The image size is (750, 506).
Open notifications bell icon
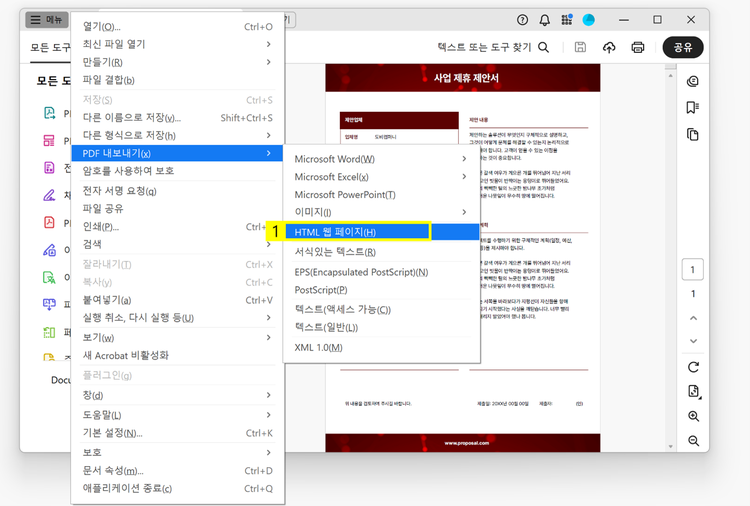click(544, 20)
